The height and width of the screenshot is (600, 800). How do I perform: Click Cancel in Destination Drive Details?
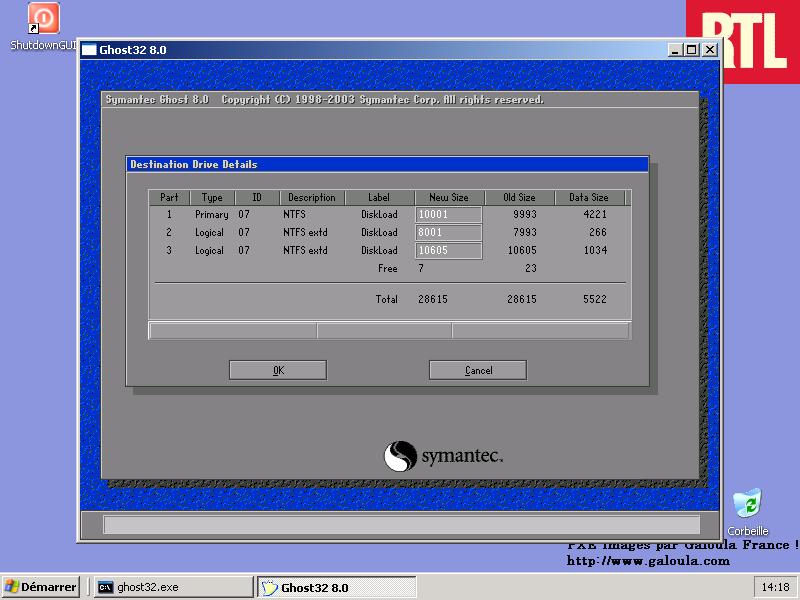(x=478, y=370)
